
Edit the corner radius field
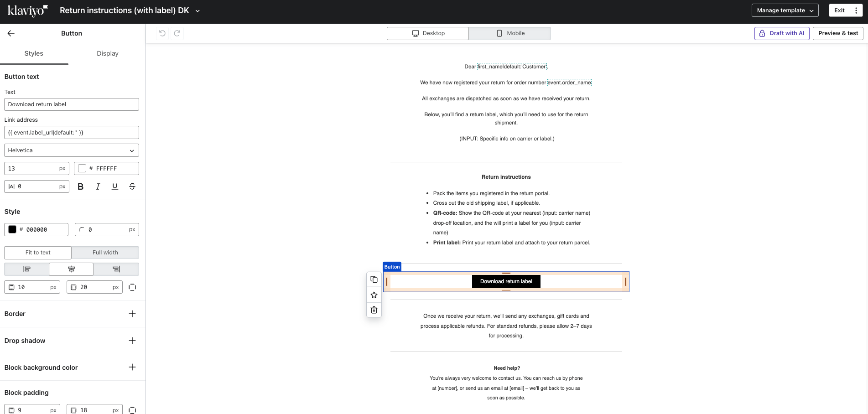click(x=107, y=230)
